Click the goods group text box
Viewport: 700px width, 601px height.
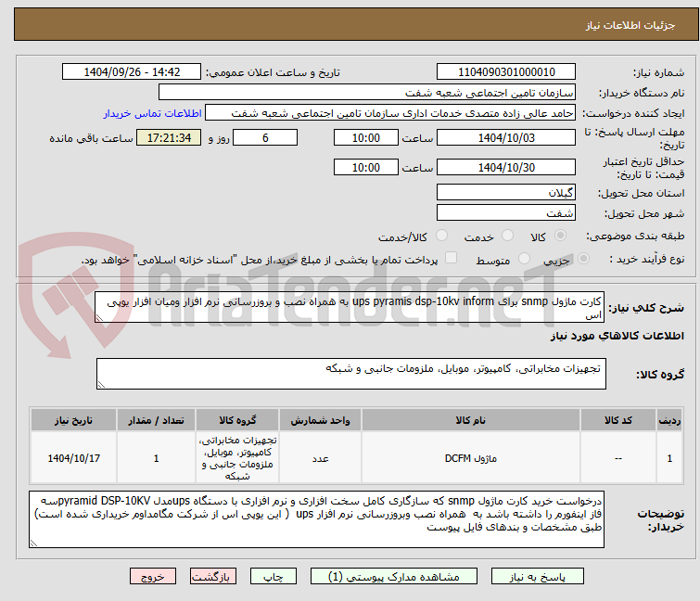[351, 374]
